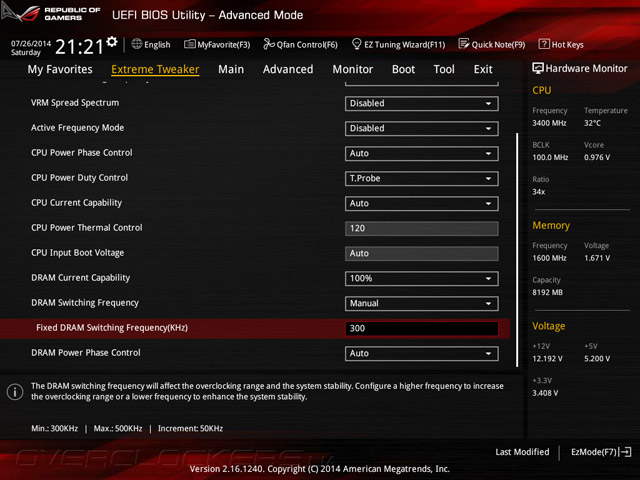Click the Last Modified button
Screen dimensions: 640x480
(522, 452)
